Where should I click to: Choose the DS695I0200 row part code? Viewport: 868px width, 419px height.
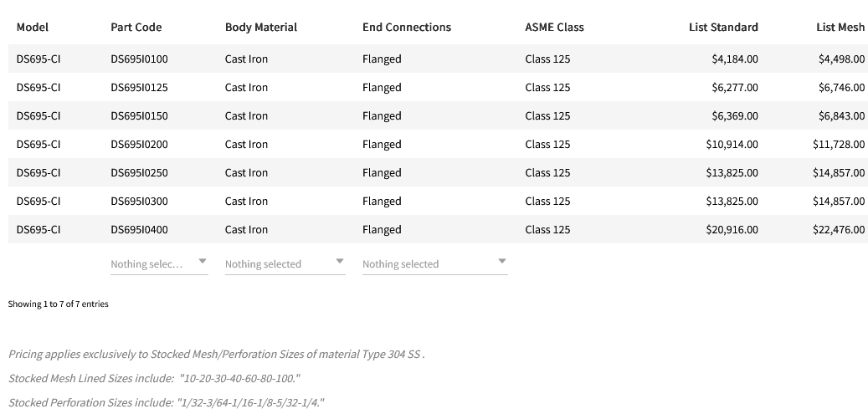click(139, 145)
